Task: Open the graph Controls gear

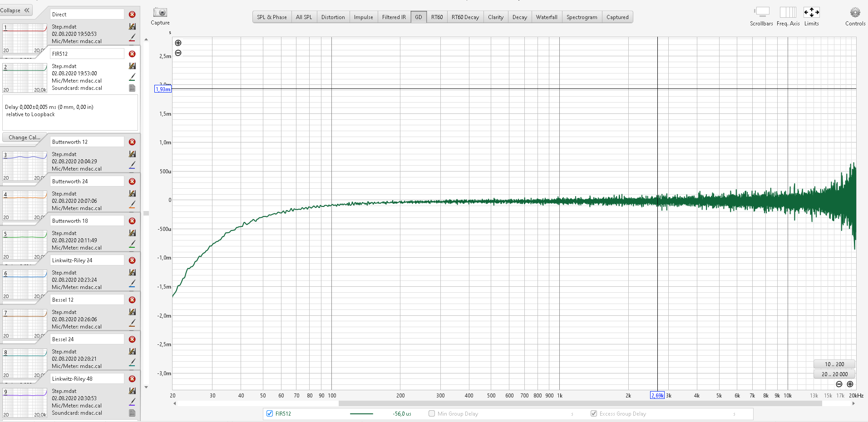Action: [855, 13]
